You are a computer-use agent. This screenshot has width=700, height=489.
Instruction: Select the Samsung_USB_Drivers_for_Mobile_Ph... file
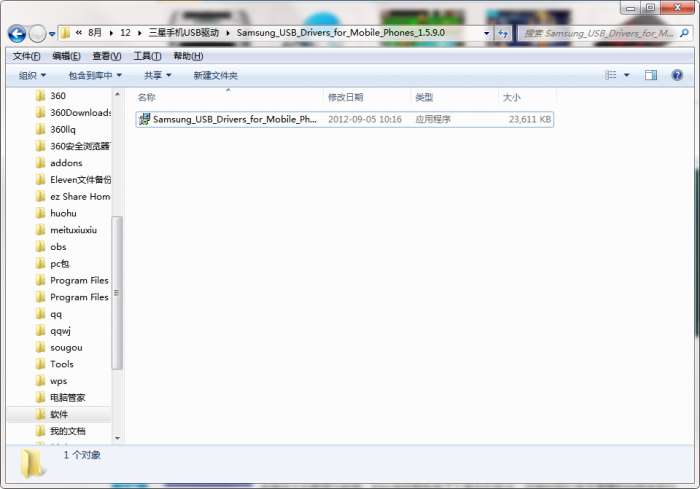point(344,119)
